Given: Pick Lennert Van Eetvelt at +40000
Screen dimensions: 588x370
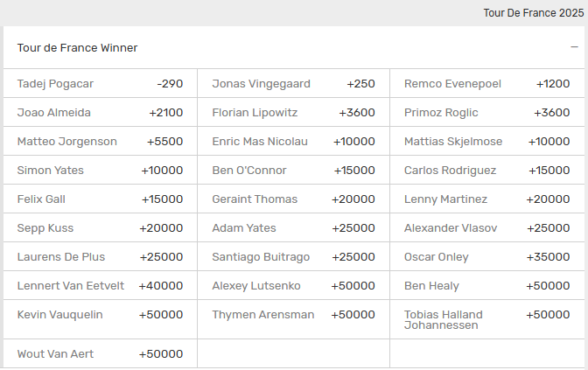Looking at the screenshot, I should [100, 286].
